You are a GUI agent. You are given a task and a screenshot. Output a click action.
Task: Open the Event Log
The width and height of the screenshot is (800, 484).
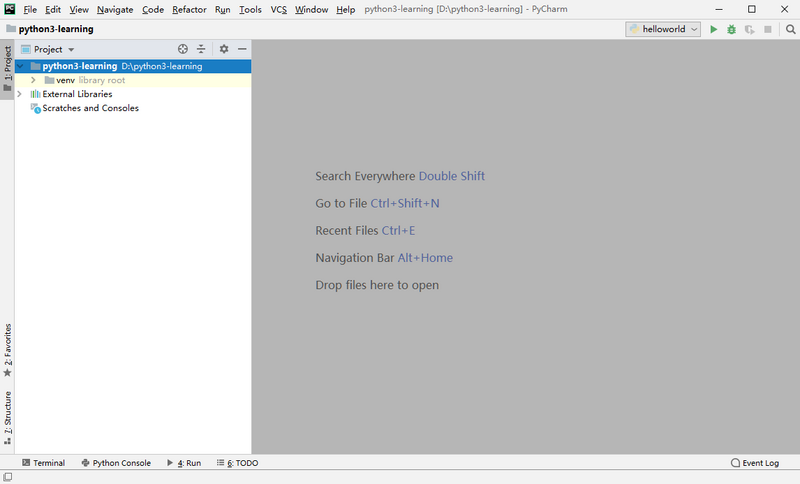point(755,463)
